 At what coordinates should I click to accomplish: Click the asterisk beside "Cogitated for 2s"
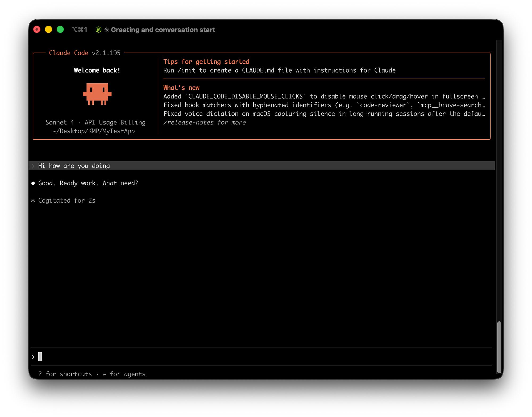point(33,201)
